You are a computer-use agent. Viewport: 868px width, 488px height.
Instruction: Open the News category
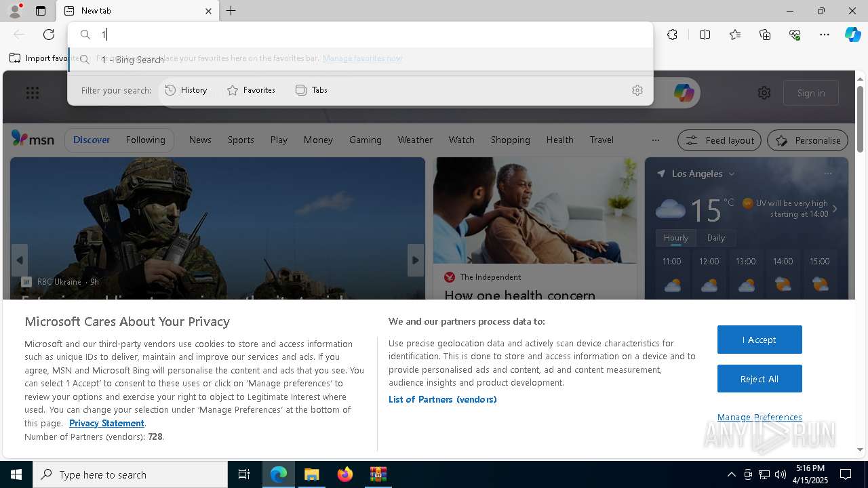pos(200,140)
